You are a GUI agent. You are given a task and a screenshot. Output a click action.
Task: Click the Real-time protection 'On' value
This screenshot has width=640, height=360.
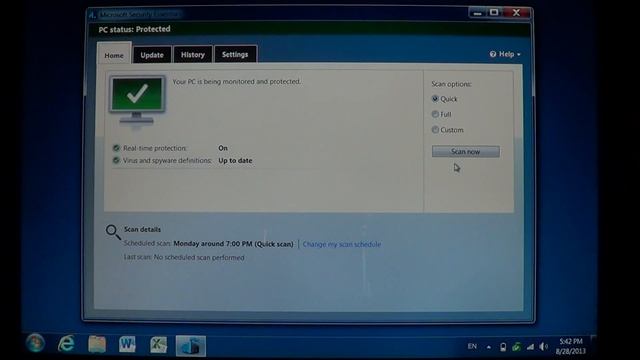point(223,148)
